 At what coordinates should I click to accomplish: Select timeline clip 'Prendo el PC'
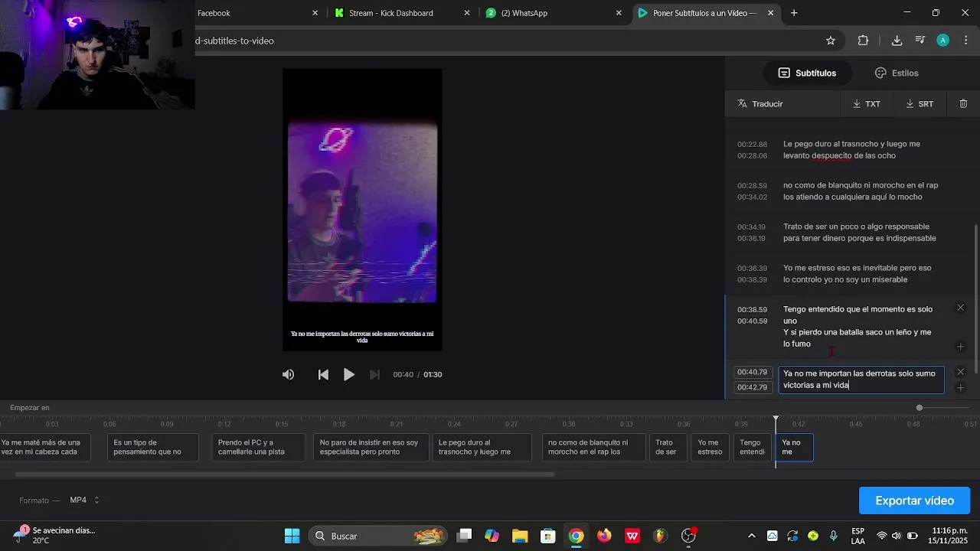(259, 448)
